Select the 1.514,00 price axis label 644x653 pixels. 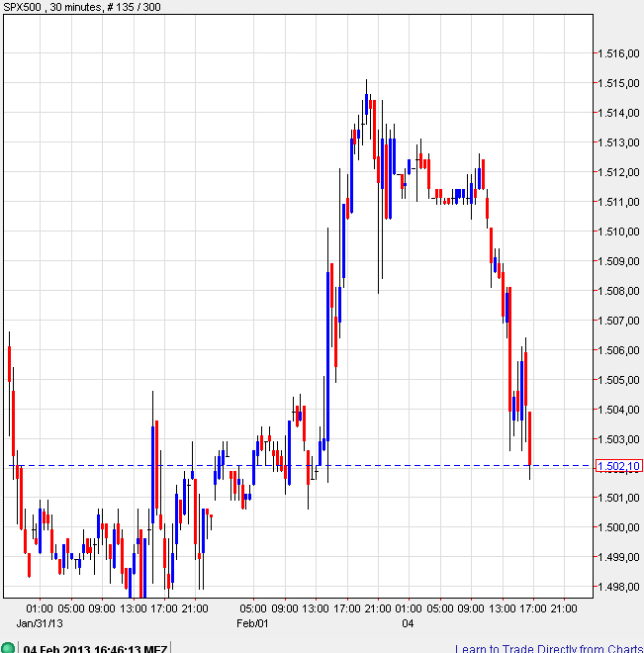coord(618,113)
